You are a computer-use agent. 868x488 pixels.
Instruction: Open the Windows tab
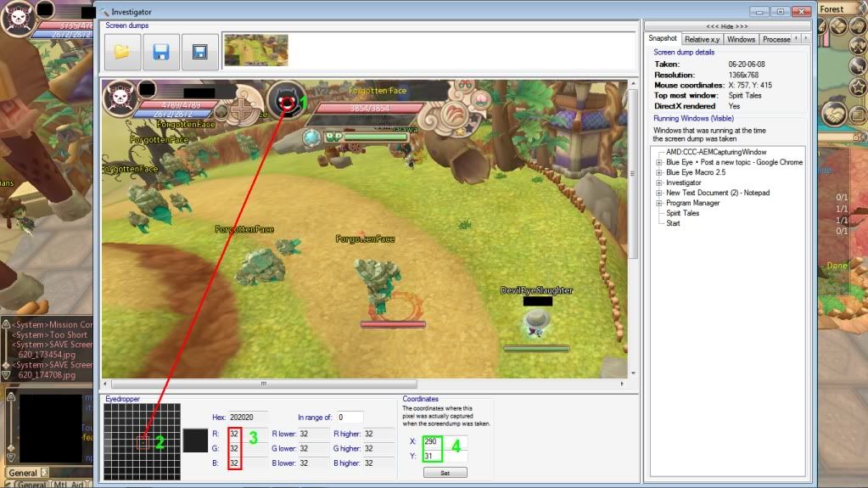click(741, 39)
